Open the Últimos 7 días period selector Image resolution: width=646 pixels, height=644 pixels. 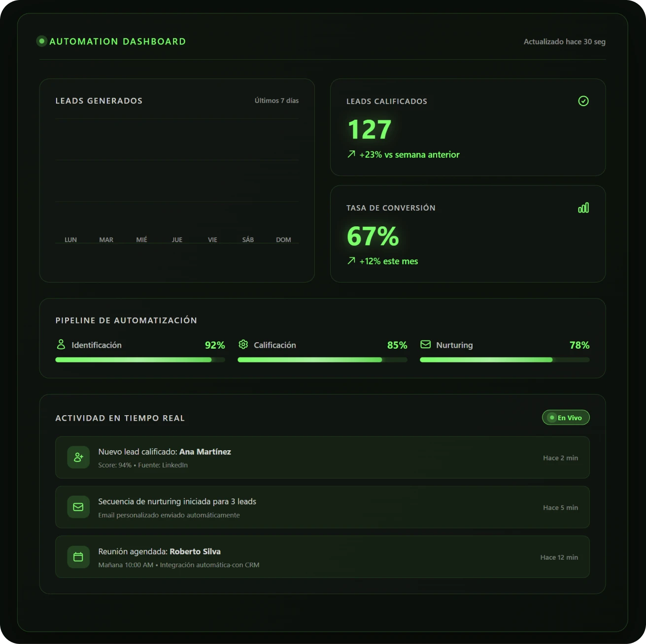pyautogui.click(x=276, y=100)
